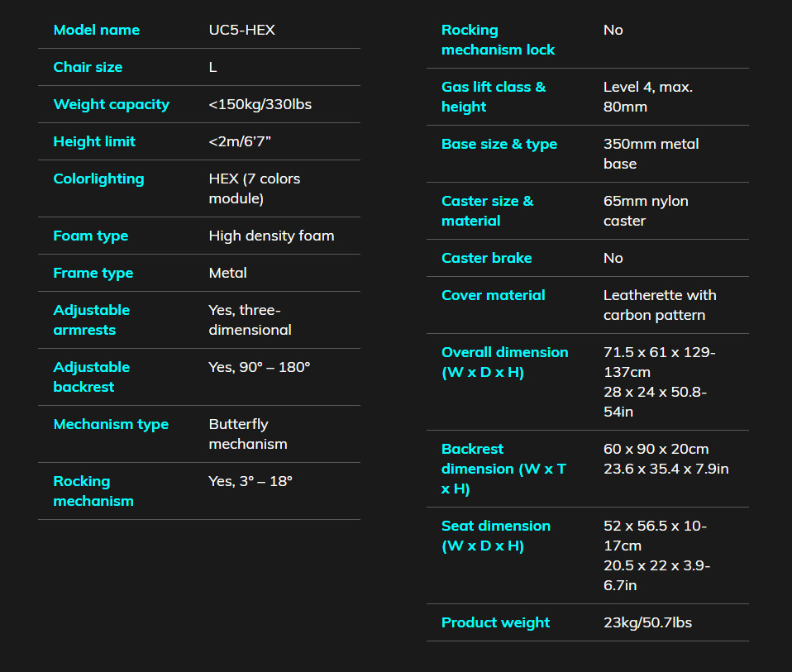
Task: Click the Overall dimension label
Action: coord(504,363)
